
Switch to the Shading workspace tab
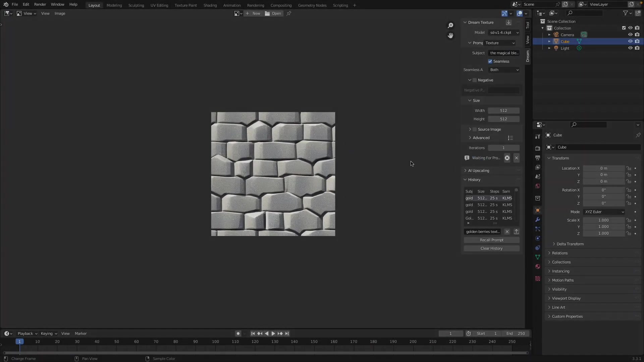click(x=210, y=5)
